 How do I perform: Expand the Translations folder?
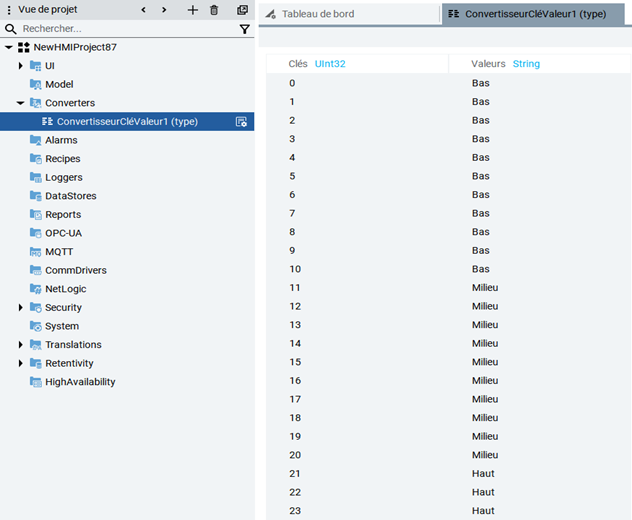click(21, 345)
